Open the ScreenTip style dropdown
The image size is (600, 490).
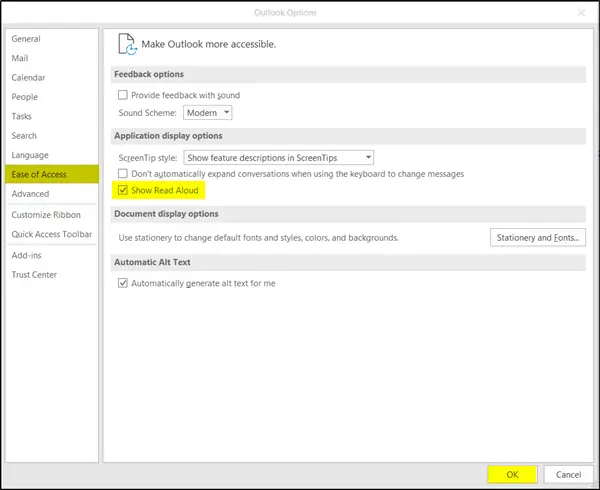tap(279, 158)
